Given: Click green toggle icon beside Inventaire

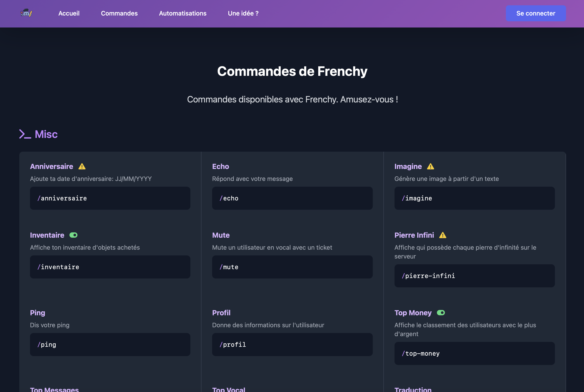Looking at the screenshot, I should click(x=73, y=235).
